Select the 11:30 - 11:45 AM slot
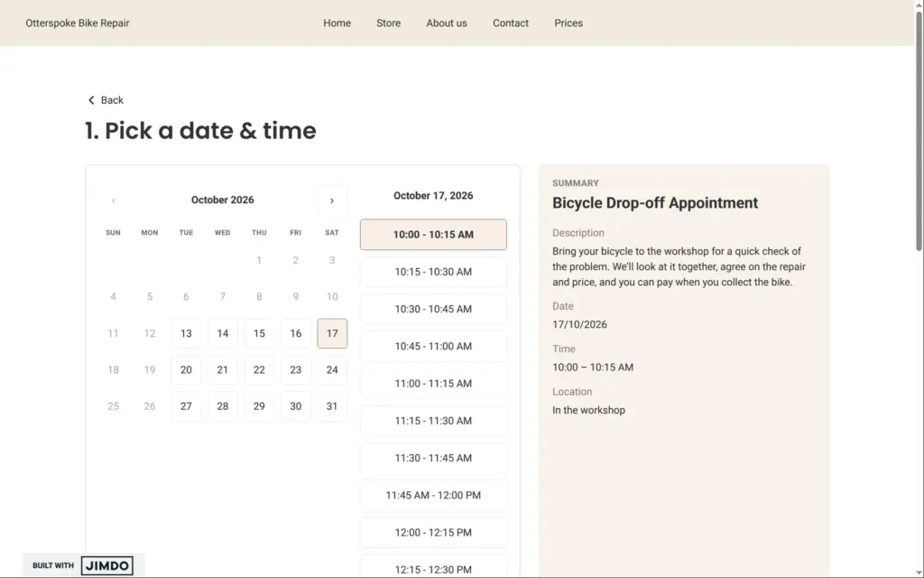This screenshot has height=578, width=924. pyautogui.click(x=433, y=458)
